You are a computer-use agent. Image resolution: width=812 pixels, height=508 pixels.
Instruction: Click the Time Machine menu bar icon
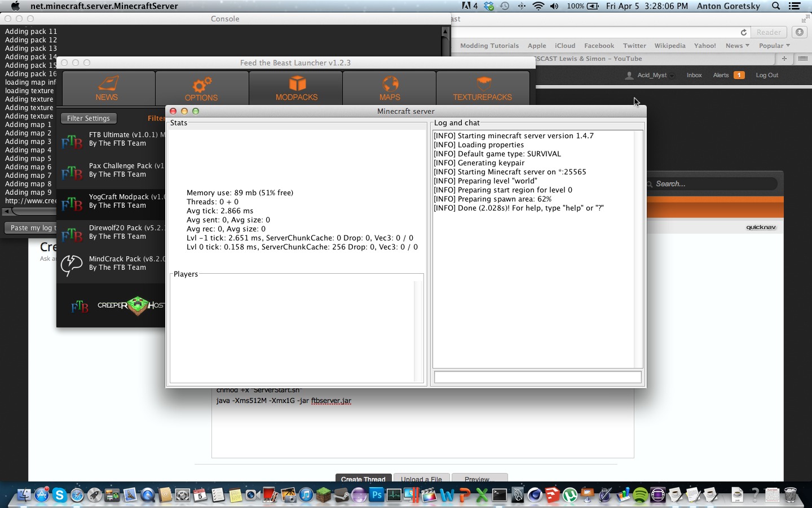coord(505,6)
